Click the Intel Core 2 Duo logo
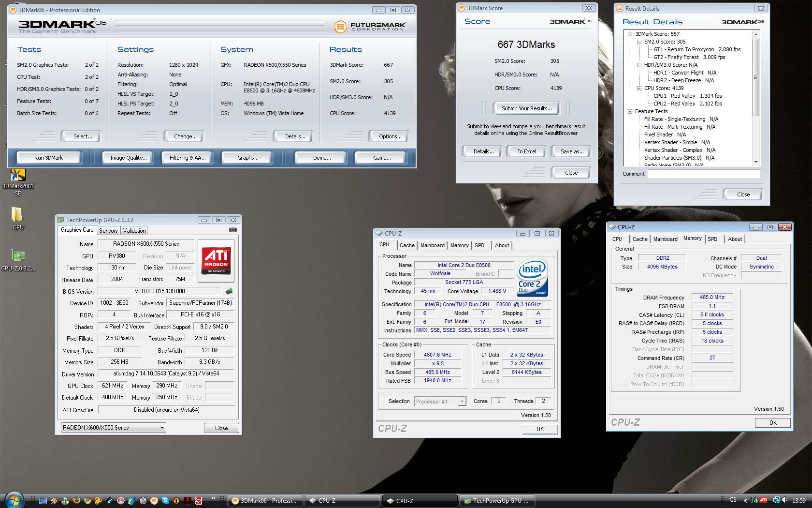Image resolution: width=812 pixels, height=508 pixels. point(532,277)
